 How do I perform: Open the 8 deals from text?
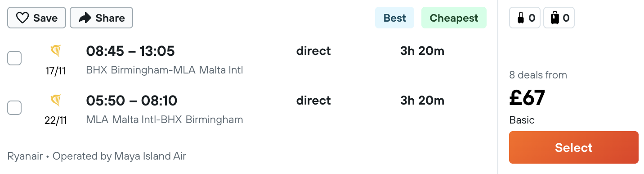tap(538, 75)
